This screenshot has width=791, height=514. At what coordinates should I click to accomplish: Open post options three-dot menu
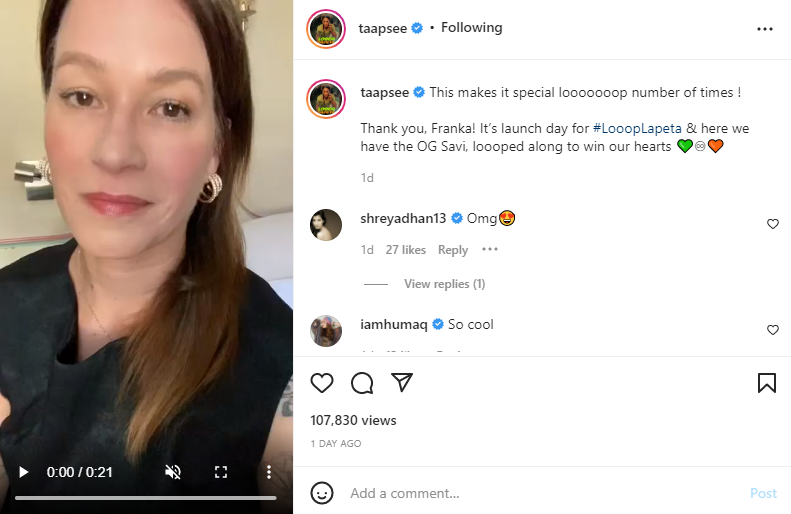[x=765, y=29]
